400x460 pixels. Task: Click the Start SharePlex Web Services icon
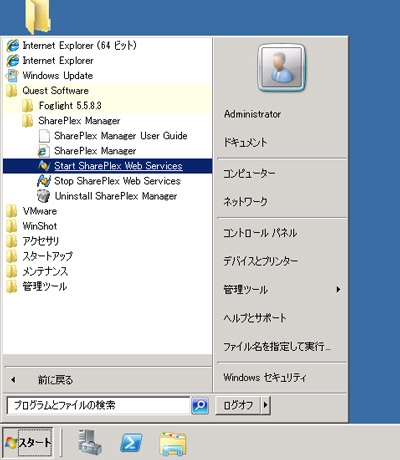tap(44, 166)
